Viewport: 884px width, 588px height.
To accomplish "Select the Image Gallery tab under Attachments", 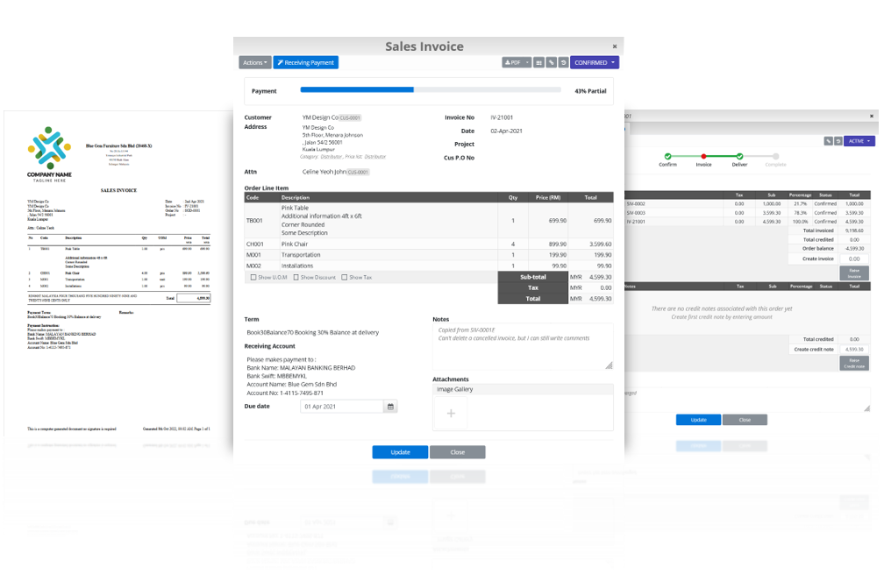I will point(454,389).
